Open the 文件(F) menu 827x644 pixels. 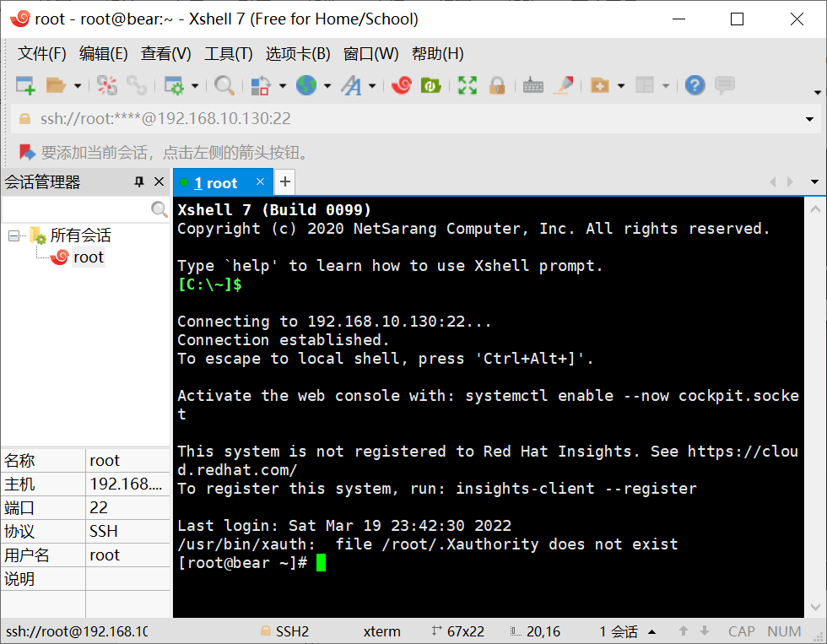click(41, 54)
